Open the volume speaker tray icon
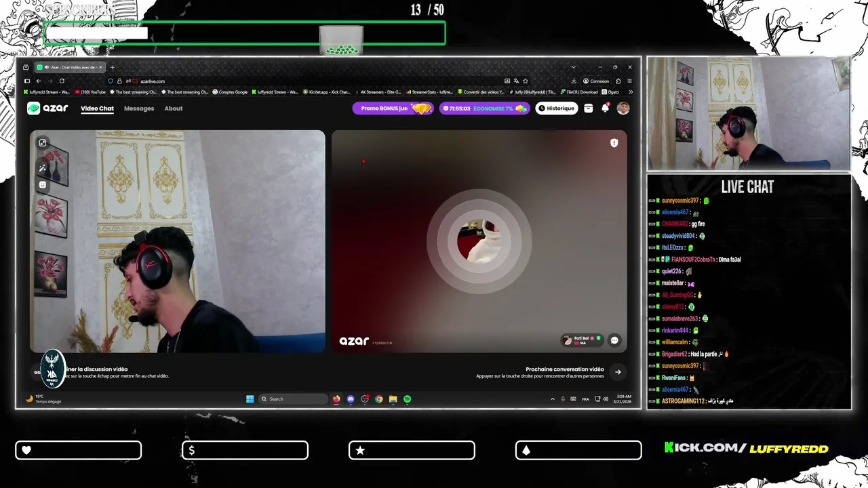 pos(606,399)
